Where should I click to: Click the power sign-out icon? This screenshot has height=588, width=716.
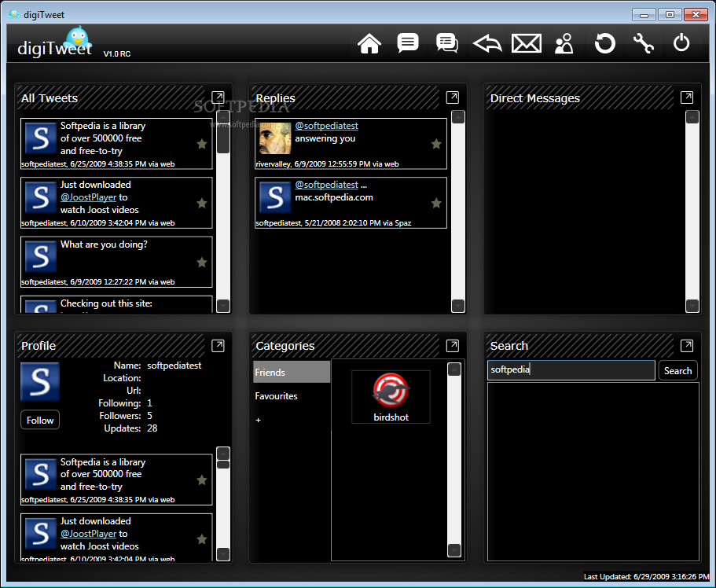click(681, 43)
